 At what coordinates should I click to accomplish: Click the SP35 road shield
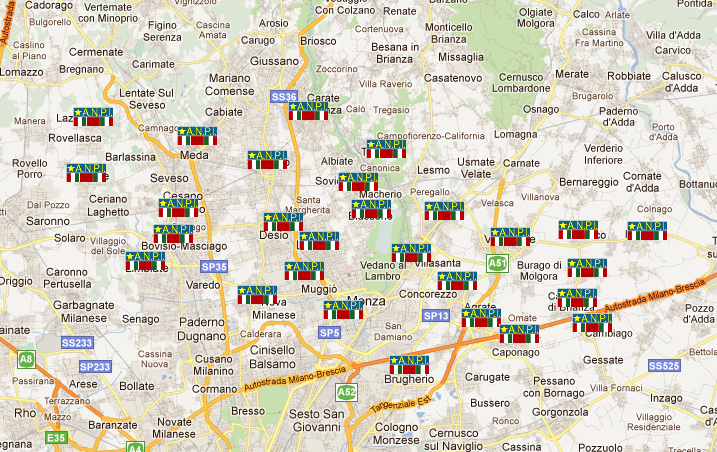[x=214, y=267]
